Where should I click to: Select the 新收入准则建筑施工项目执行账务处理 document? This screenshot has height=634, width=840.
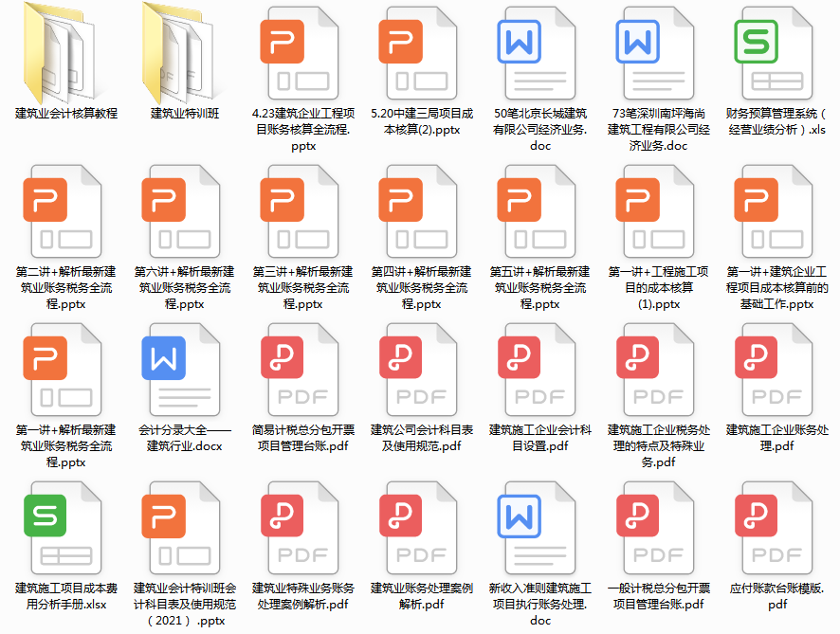pyautogui.click(x=539, y=528)
